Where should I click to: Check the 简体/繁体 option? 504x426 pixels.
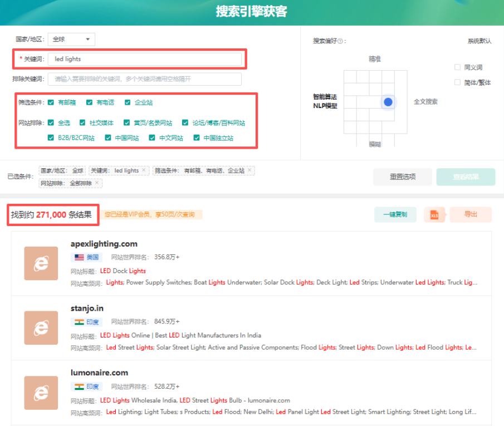457,82
